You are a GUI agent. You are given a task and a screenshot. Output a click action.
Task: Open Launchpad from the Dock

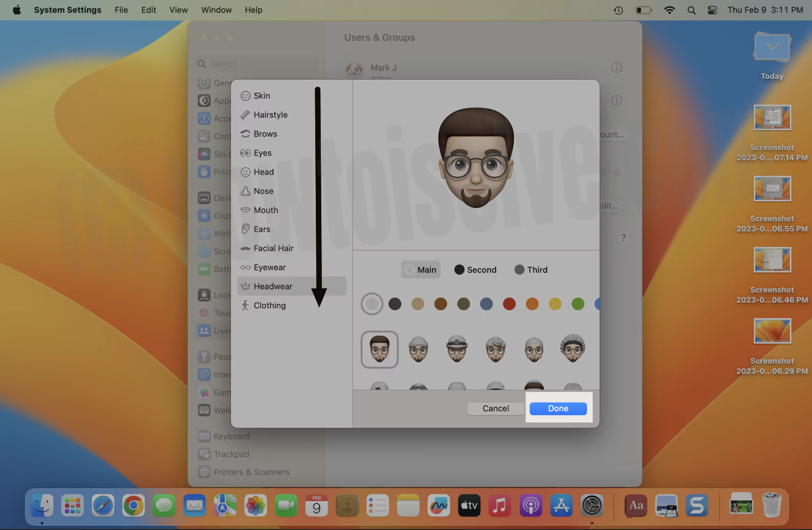72,506
